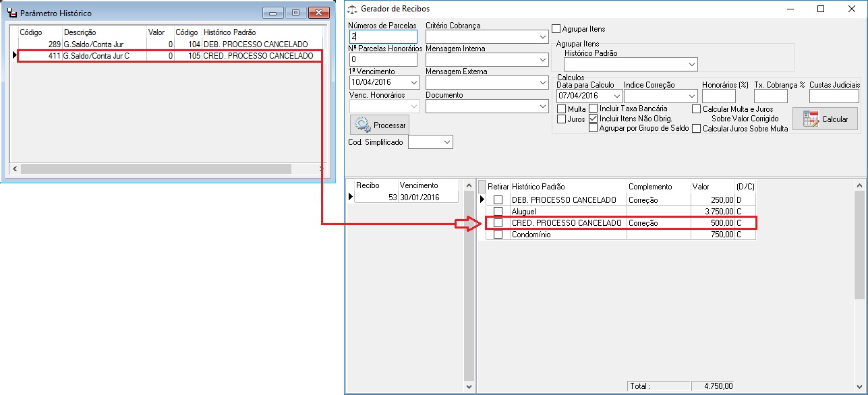Expand the 1º Vencimento date picker
This screenshot has height=395, width=868.
413,82
